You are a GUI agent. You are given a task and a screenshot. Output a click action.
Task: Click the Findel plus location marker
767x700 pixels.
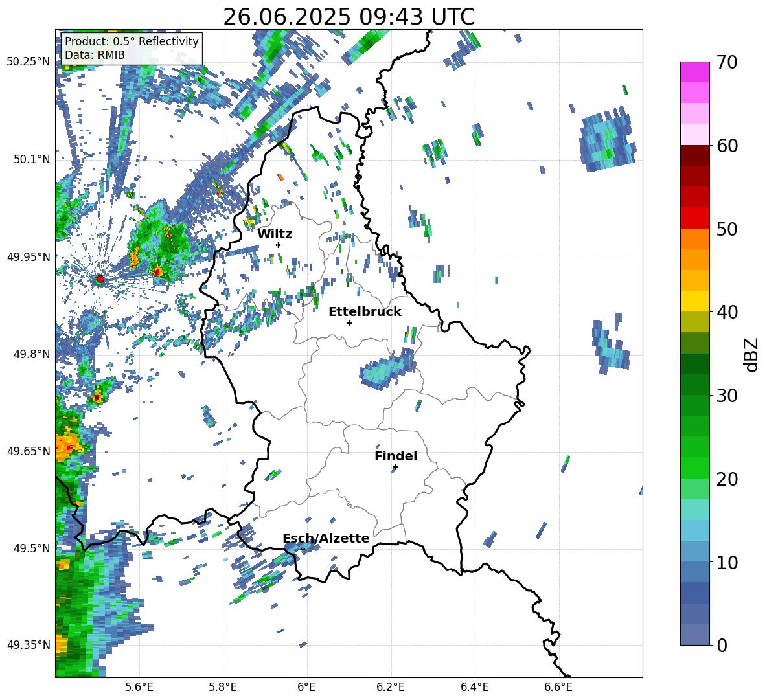[395, 468]
